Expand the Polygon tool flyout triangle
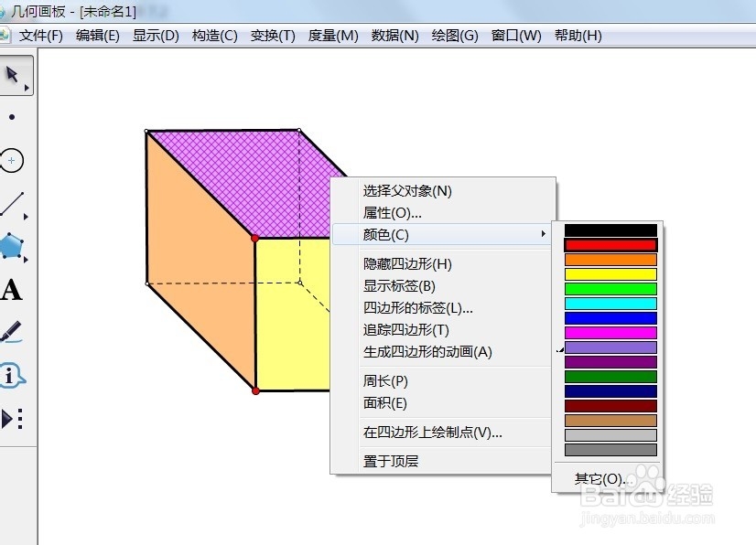The width and height of the screenshot is (756, 545). pos(26,260)
